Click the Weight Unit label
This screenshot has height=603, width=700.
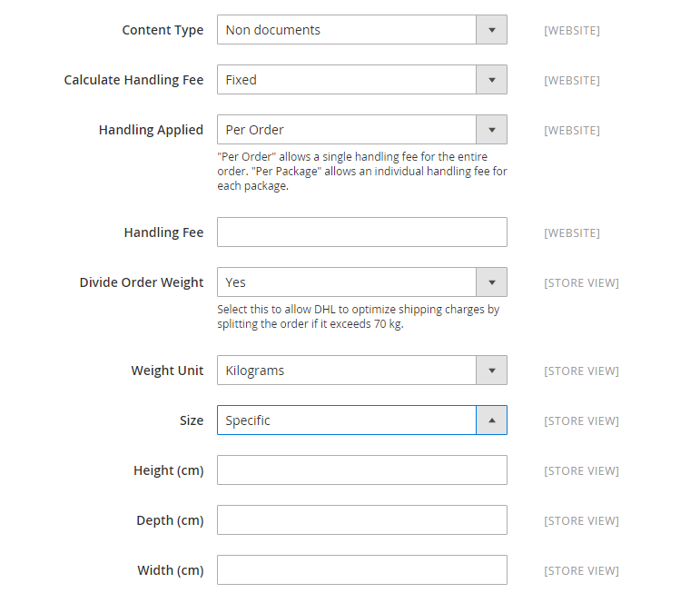click(167, 371)
